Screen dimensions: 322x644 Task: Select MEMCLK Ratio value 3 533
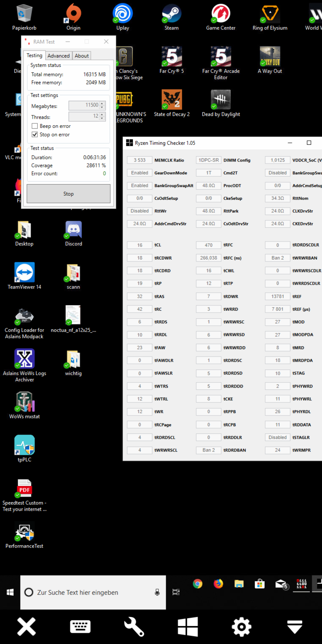click(140, 160)
